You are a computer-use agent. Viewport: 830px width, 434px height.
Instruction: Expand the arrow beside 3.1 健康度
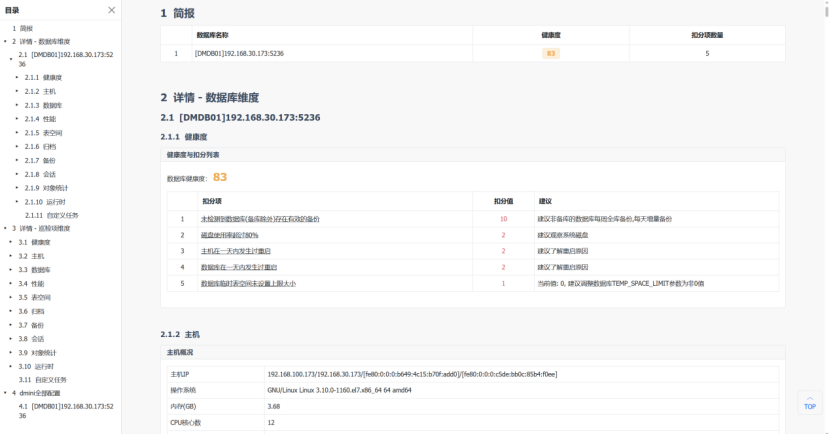pos(11,242)
